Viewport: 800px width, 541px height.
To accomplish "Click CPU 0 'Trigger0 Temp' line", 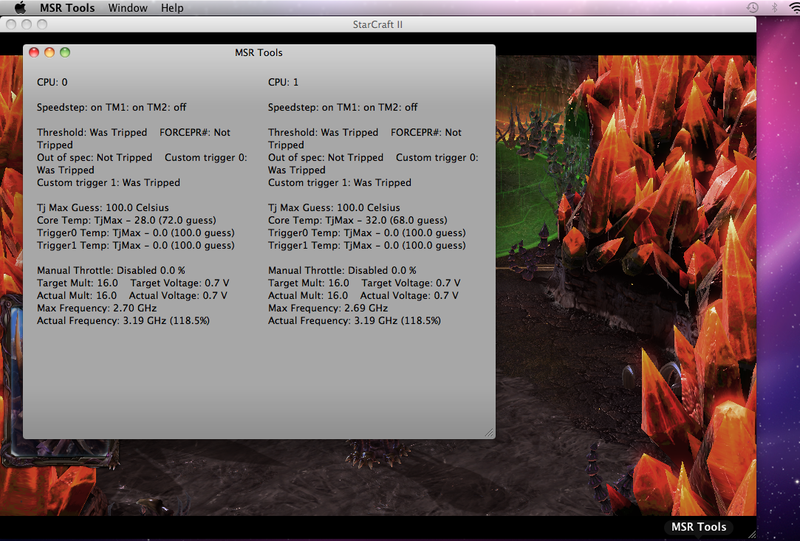I will [136, 233].
